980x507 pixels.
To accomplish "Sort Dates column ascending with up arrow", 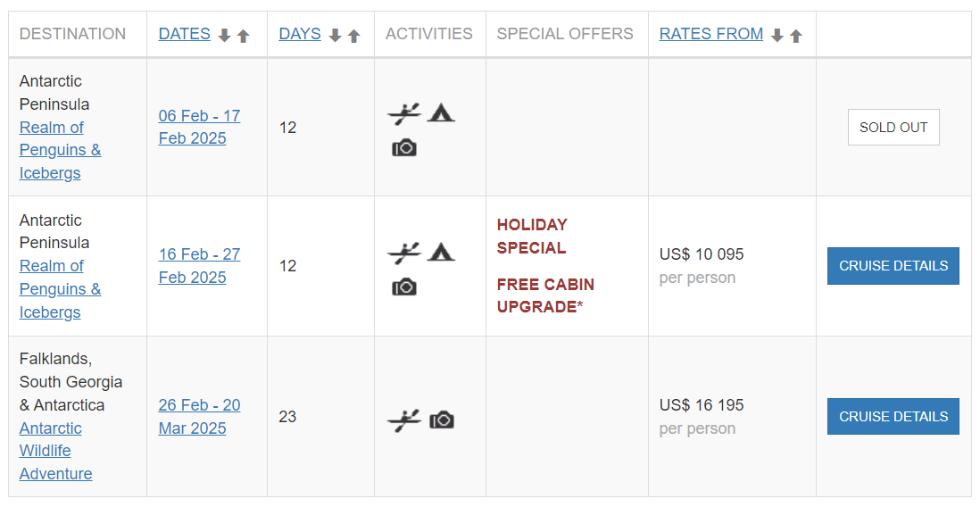I will [243, 36].
